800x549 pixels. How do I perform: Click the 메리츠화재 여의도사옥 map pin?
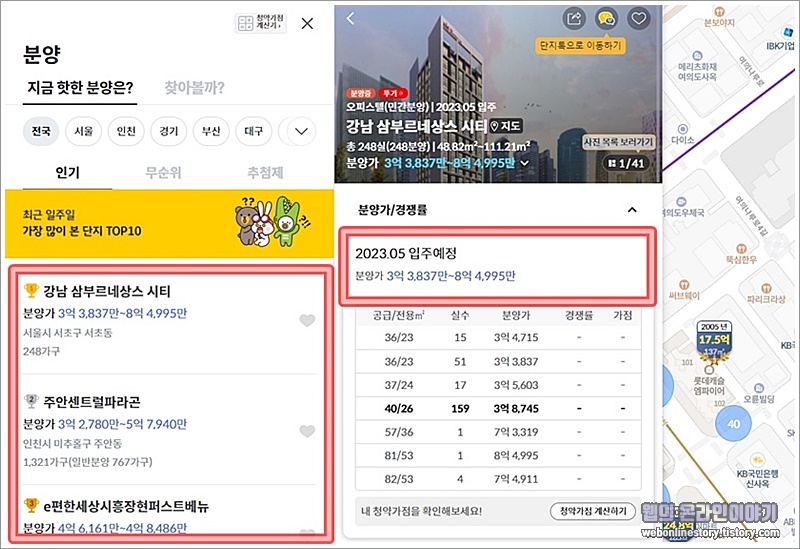point(697,66)
